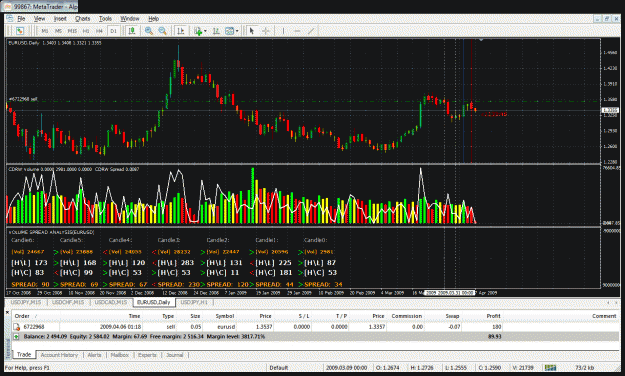The height and width of the screenshot is (376, 625).
Task: Open the Mailbox terminal tab
Action: click(120, 355)
